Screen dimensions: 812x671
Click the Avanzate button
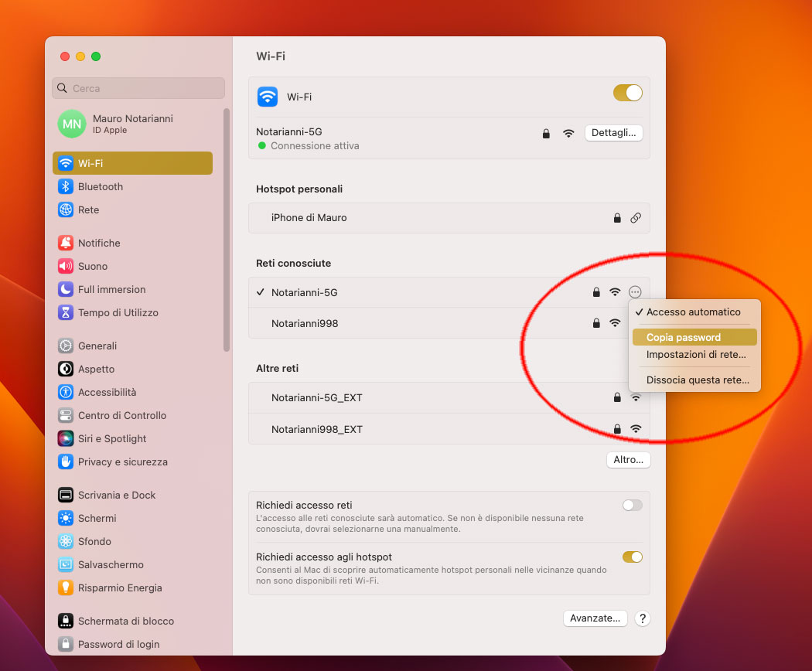point(595,618)
